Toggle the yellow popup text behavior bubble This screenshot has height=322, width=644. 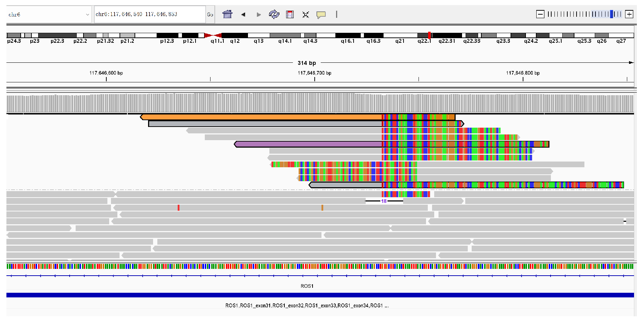(x=321, y=14)
